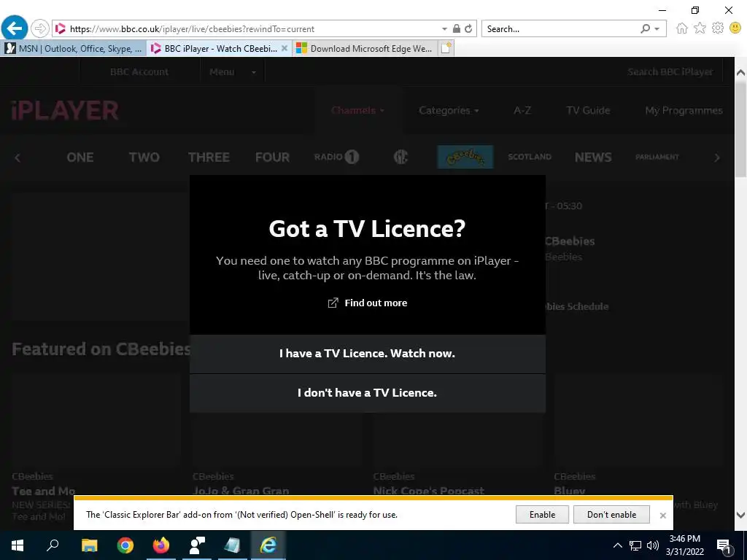Click the Internet Explorer back arrow button
Viewport: 747px width, 560px height.
tap(15, 28)
